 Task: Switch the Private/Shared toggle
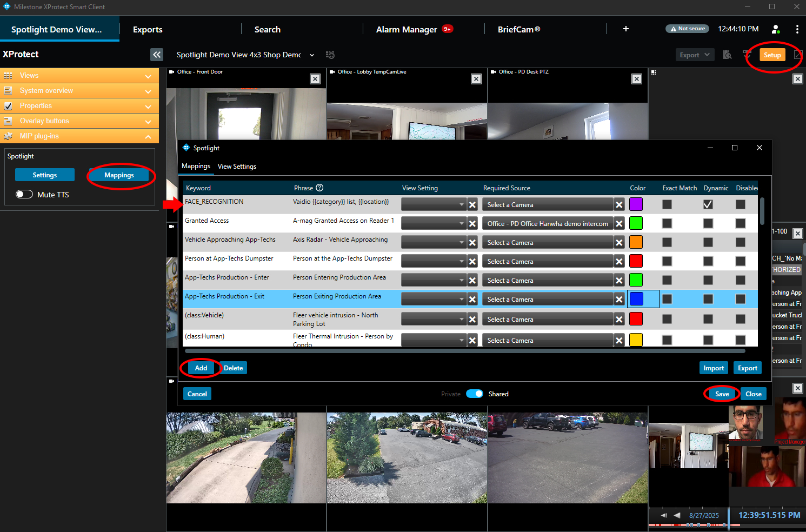click(x=475, y=394)
